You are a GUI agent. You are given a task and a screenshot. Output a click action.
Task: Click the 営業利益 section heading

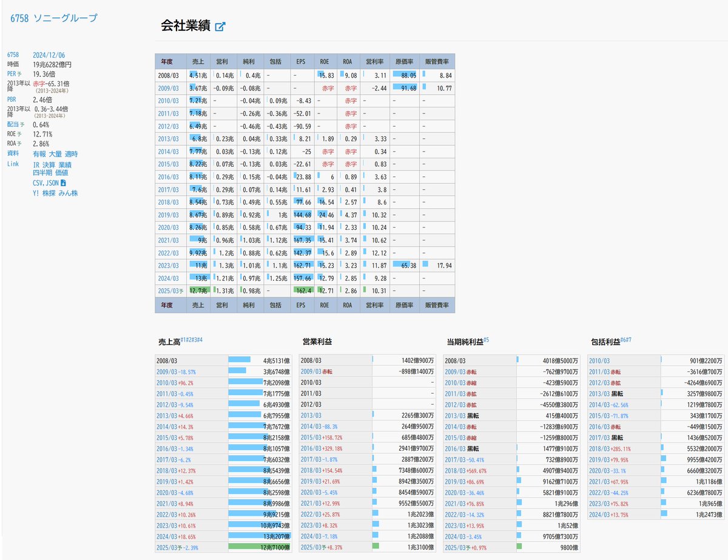click(x=318, y=343)
